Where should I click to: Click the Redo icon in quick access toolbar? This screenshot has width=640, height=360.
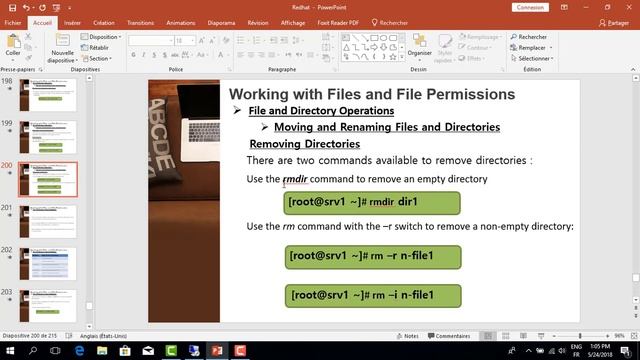(x=42, y=8)
